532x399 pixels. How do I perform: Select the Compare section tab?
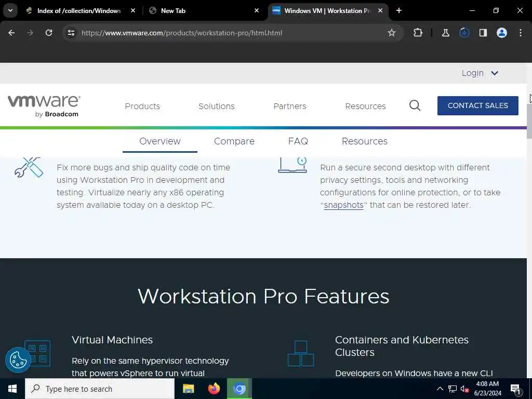click(x=234, y=141)
